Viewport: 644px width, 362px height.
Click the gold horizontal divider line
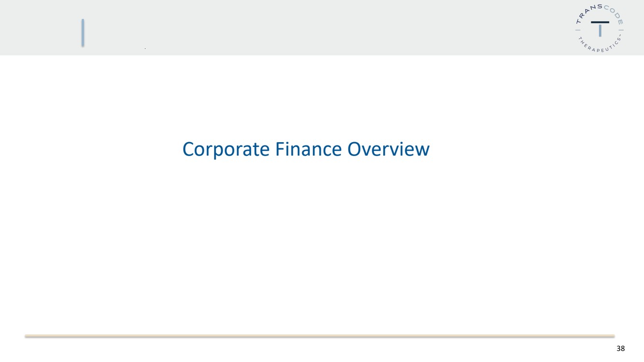coord(319,335)
